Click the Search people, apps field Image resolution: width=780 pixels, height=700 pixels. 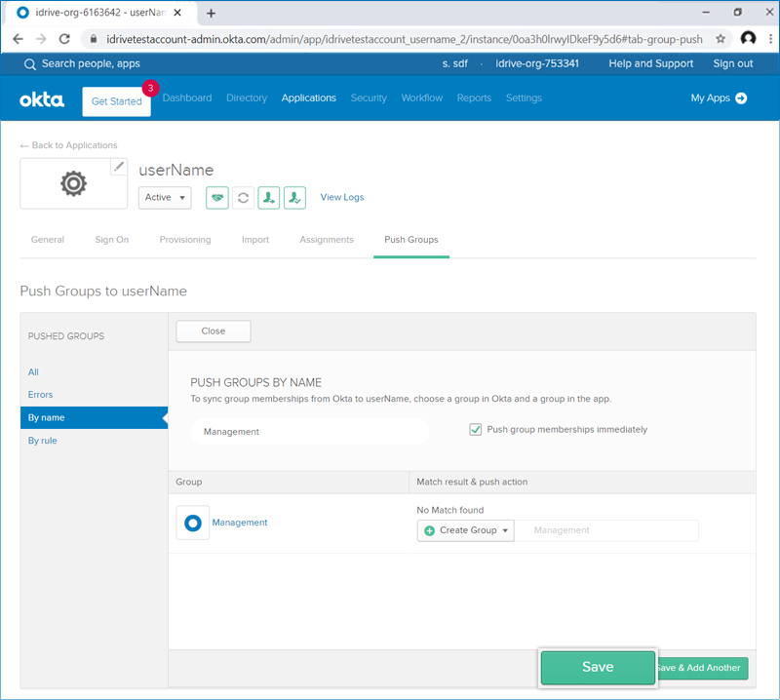coord(91,63)
